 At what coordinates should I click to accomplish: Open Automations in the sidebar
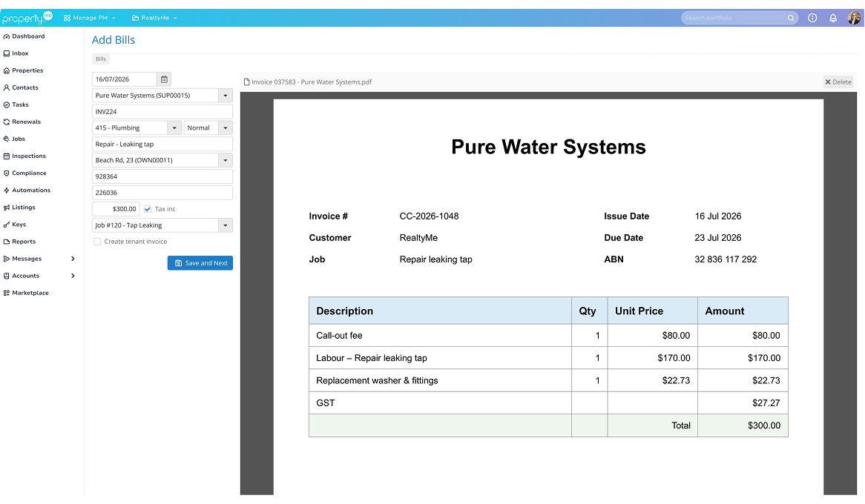click(27, 190)
